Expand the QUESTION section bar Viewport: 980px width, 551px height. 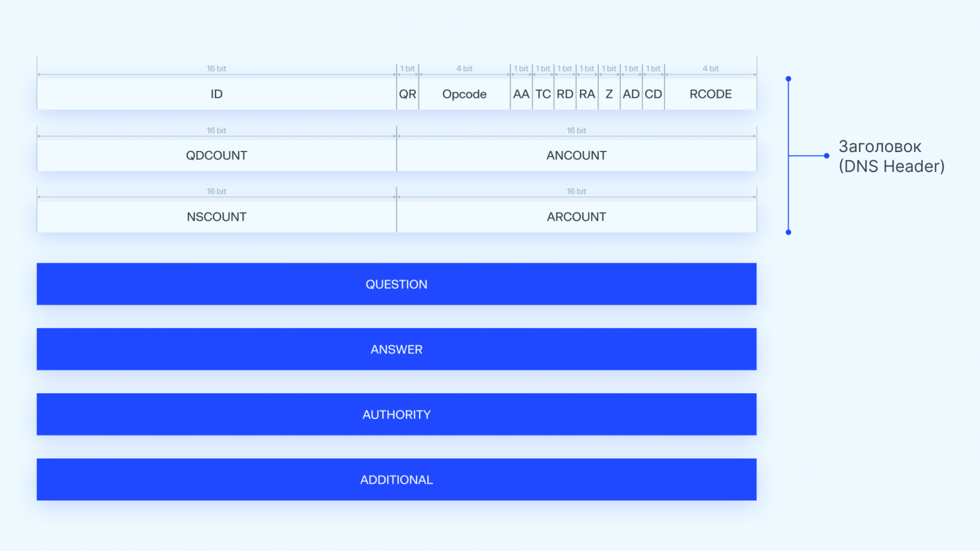coord(396,284)
